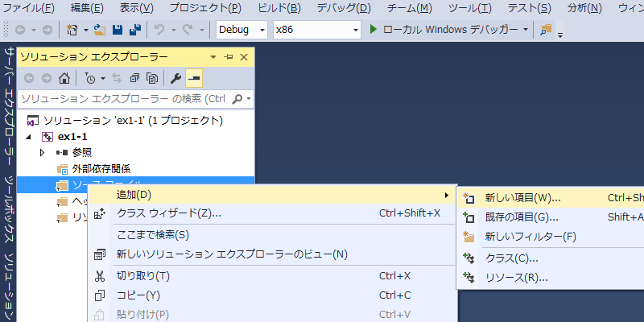Select 追加(D) in the context menu

[272, 195]
